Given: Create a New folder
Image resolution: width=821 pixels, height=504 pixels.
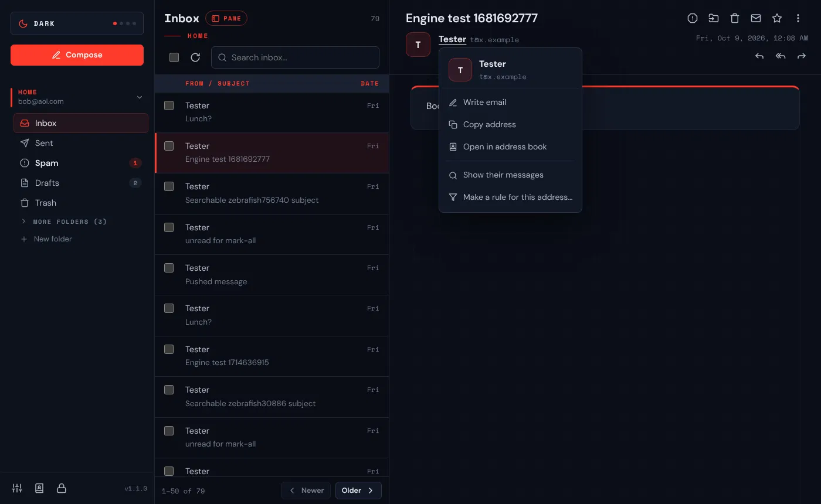Looking at the screenshot, I should click(x=46, y=239).
